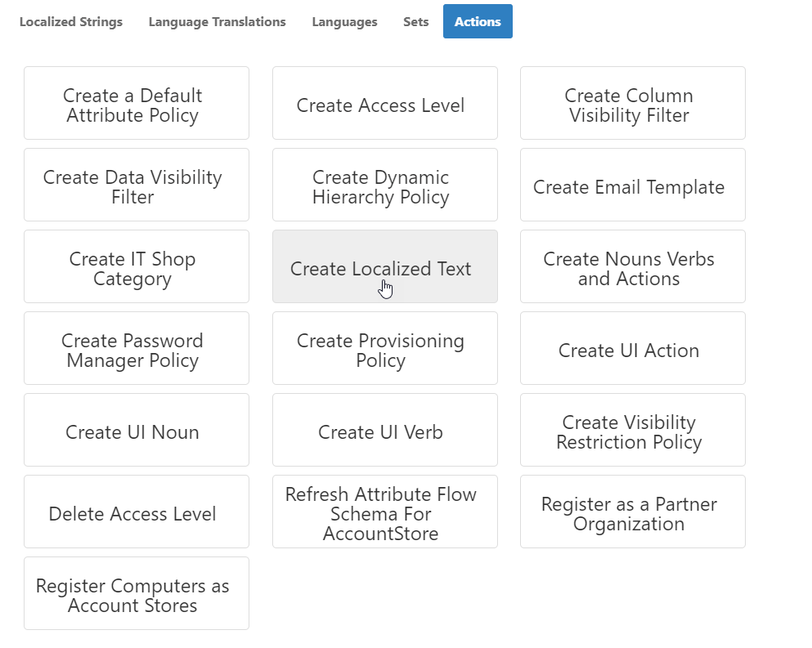Click Refresh Attribute Flow Schema For AccountStore
The image size is (812, 648).
[384, 512]
